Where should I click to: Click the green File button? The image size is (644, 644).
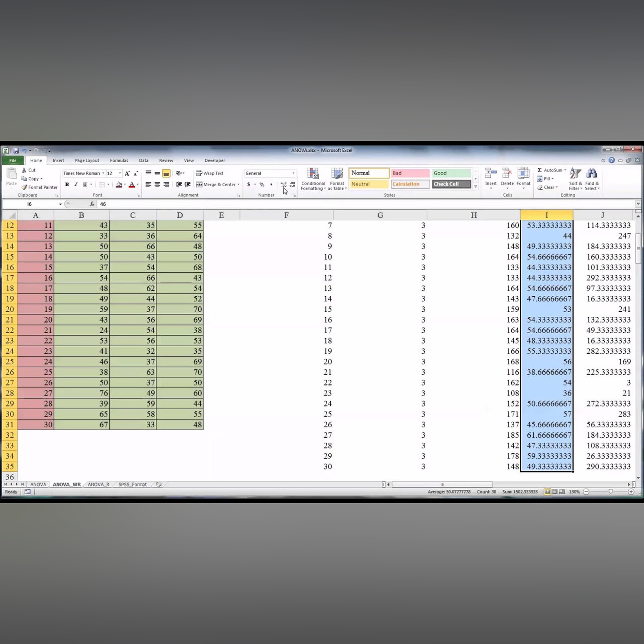pyautogui.click(x=13, y=160)
